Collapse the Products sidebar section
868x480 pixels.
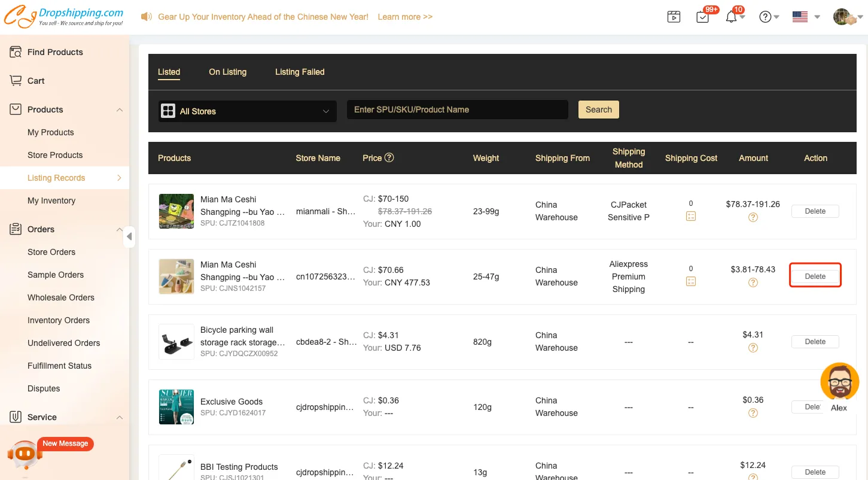click(120, 110)
